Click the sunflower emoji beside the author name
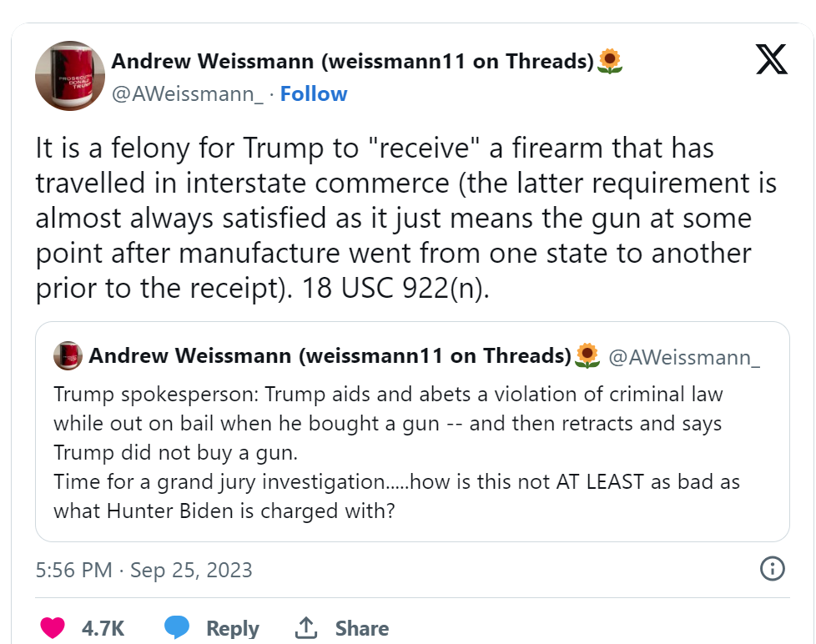This screenshot has width=816, height=644. pyautogui.click(x=611, y=61)
